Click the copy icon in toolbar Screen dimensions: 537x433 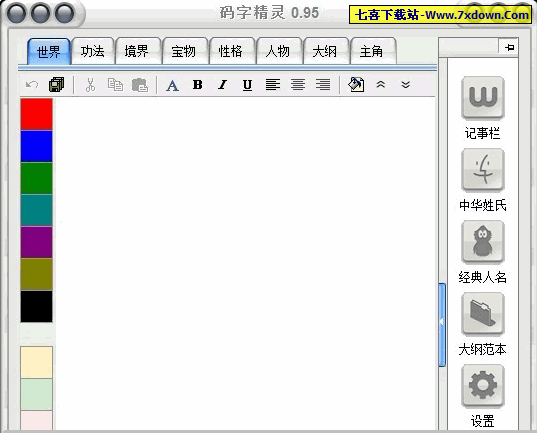pos(115,85)
